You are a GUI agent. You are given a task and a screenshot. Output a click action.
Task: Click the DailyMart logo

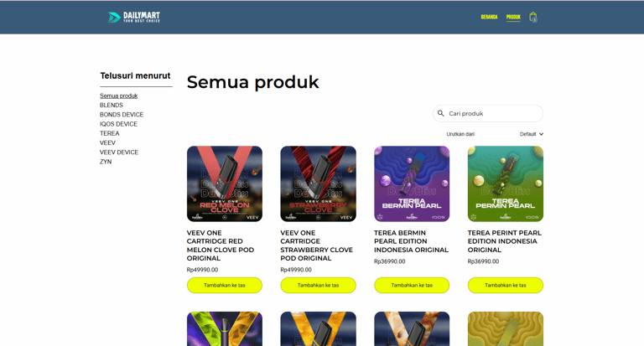pyautogui.click(x=133, y=17)
